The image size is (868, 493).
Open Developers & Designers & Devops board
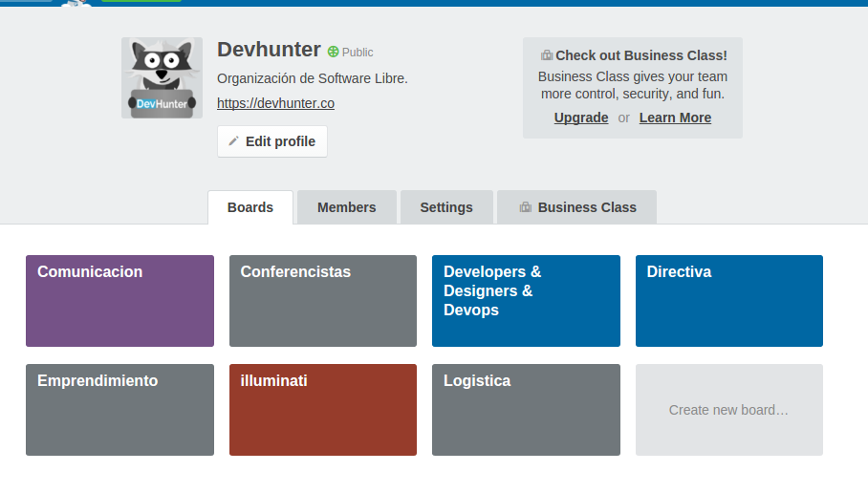[x=526, y=301]
